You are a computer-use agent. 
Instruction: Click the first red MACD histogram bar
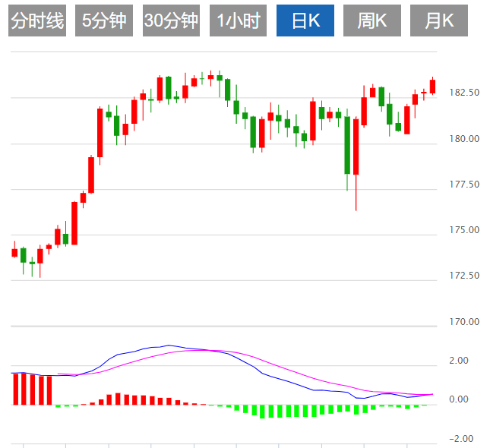16,389
